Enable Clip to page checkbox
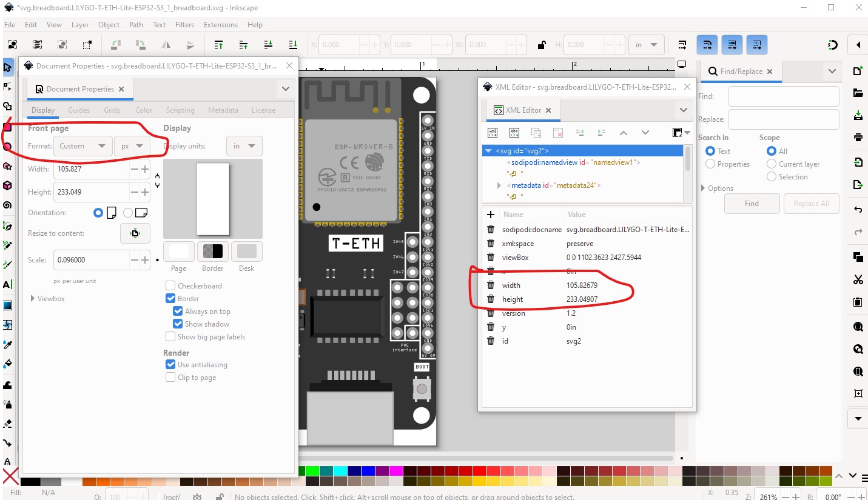 170,378
